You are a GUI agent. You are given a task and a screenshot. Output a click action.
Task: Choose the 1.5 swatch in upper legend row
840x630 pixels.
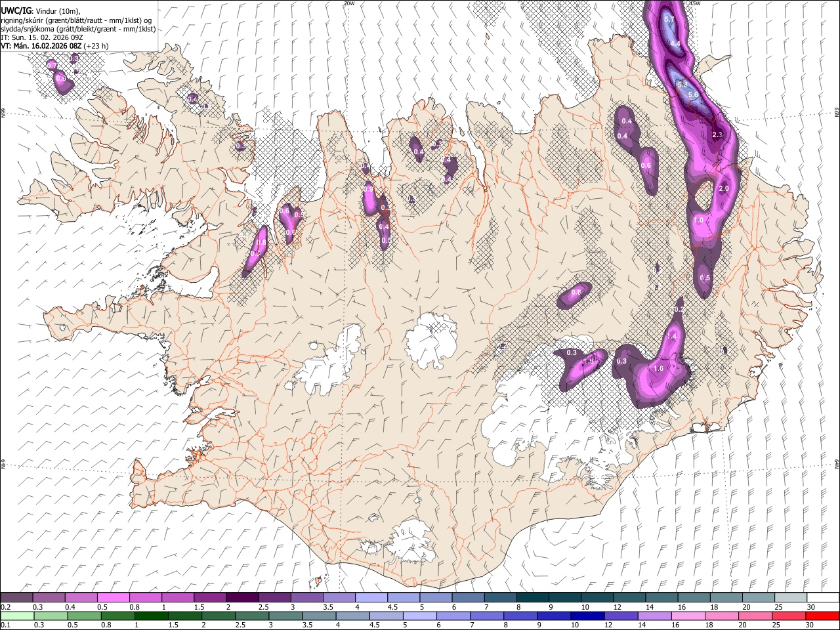click(209, 598)
